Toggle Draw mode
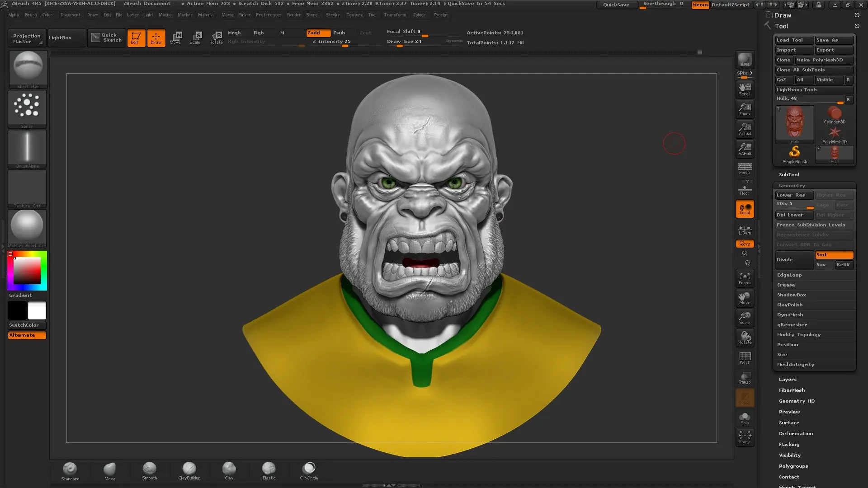The height and width of the screenshot is (488, 868). coord(156,38)
